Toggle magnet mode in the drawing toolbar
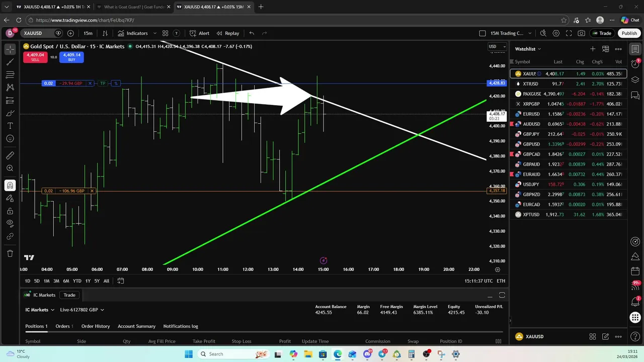This screenshot has height=362, width=644. pos(10,186)
